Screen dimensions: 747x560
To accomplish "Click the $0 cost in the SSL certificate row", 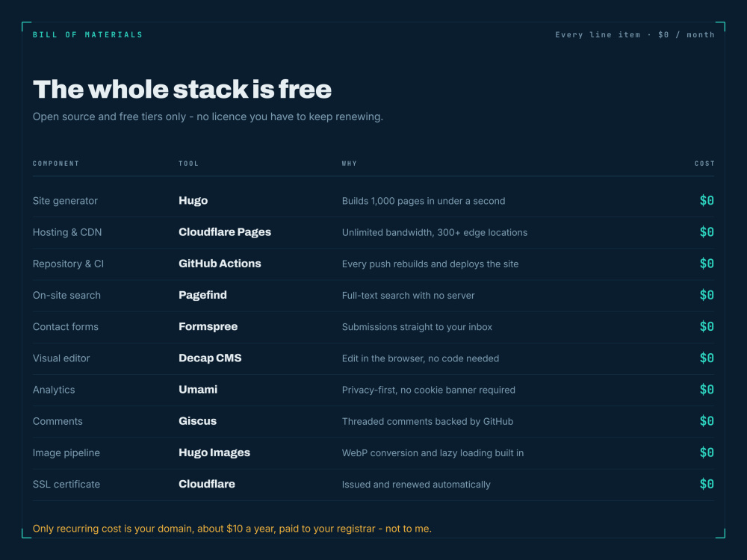I will pyautogui.click(x=707, y=484).
